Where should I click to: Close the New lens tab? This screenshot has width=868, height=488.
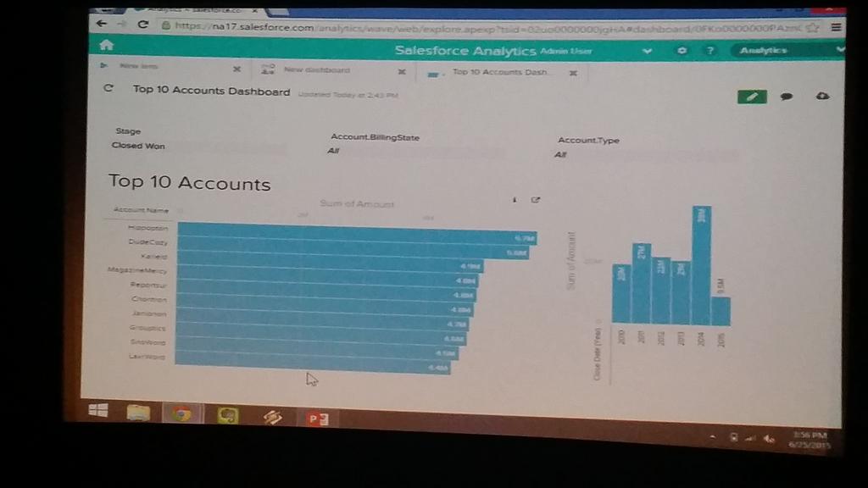tap(236, 69)
